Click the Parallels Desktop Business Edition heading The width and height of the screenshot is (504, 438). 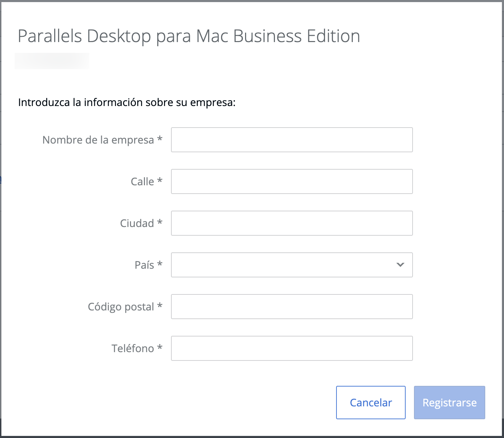(x=189, y=36)
